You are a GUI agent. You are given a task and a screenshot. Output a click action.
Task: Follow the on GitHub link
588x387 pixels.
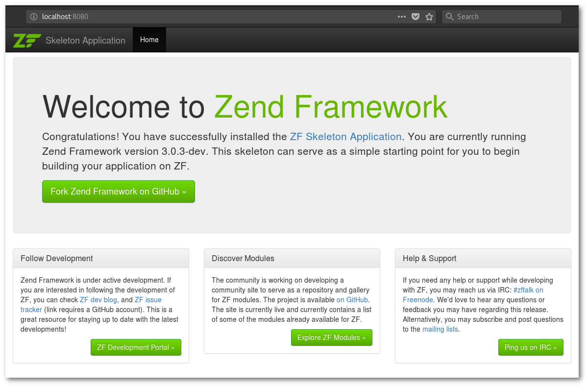pos(352,300)
